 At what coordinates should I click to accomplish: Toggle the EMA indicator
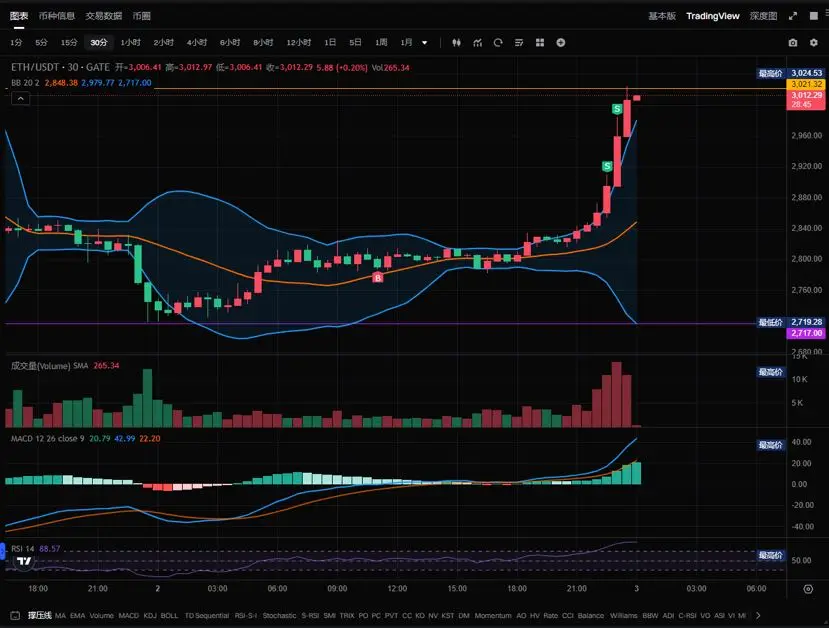(x=78, y=615)
